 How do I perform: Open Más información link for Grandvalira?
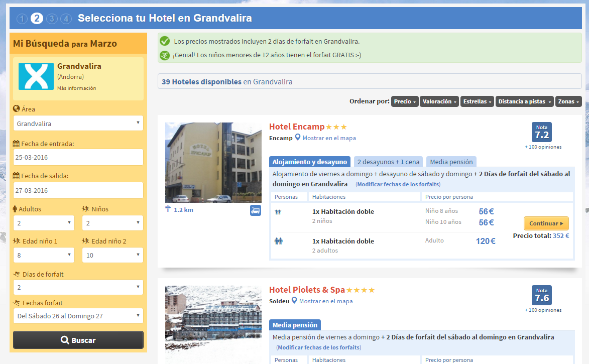[77, 88]
